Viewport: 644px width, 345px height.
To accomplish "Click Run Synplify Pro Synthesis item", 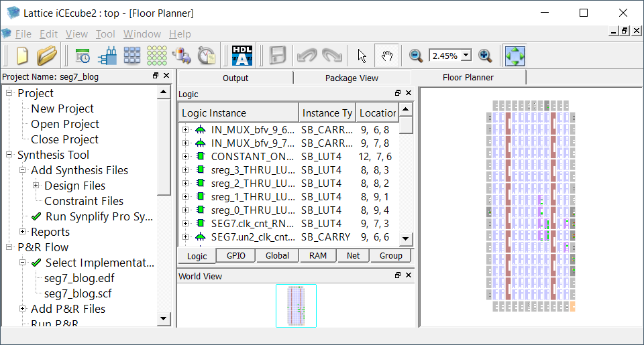I will (99, 216).
